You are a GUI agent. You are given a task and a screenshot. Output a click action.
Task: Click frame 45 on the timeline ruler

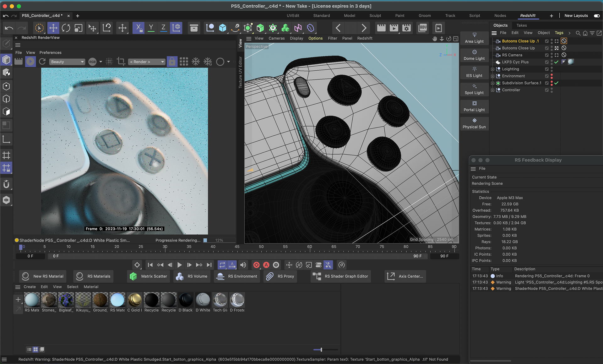237,247
